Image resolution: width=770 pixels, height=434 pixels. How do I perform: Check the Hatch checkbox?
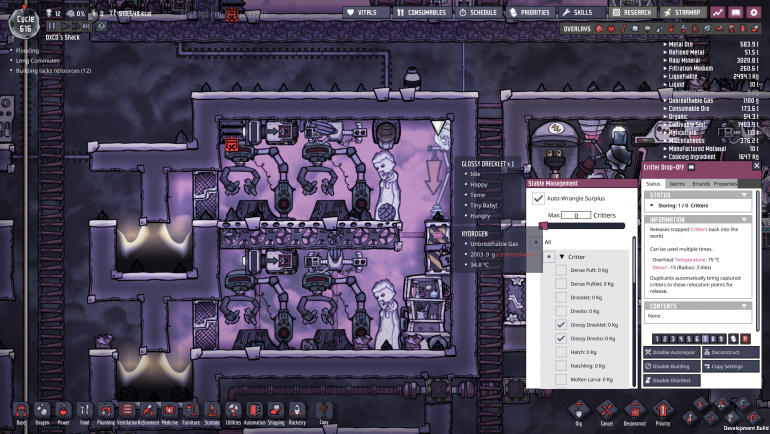point(561,352)
